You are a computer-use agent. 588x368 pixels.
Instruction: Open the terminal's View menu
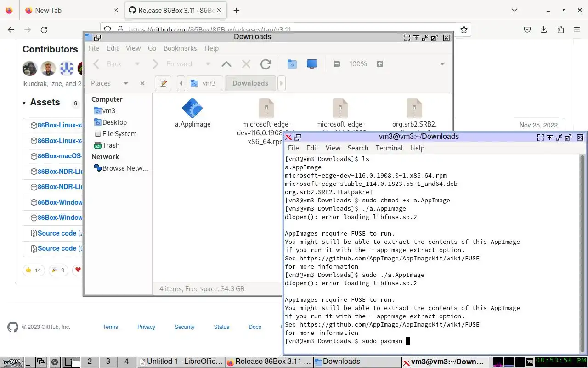[333, 148]
